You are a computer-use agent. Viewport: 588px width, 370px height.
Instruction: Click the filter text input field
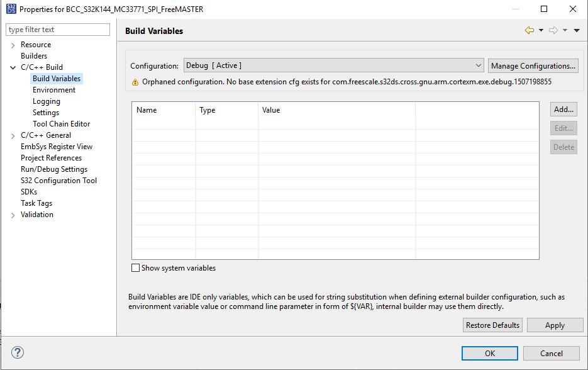tap(58, 30)
